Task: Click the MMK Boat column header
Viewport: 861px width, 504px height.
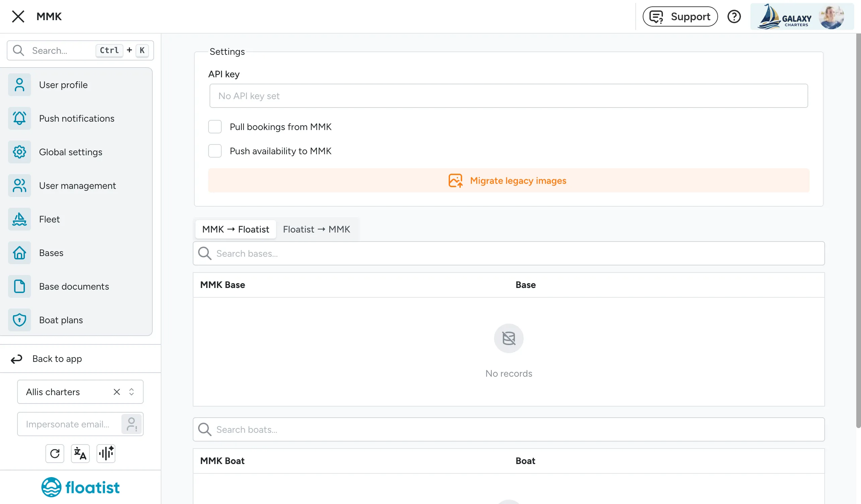Action: [222, 461]
